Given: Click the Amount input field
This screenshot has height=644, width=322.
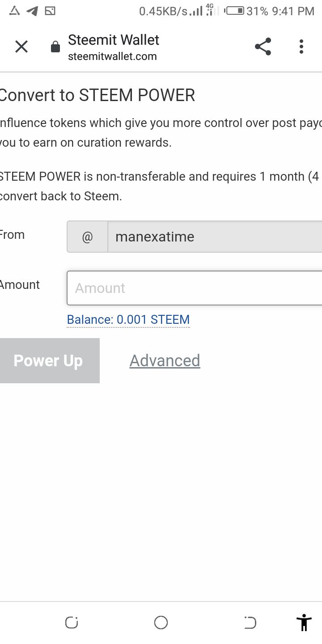Looking at the screenshot, I should 194,288.
